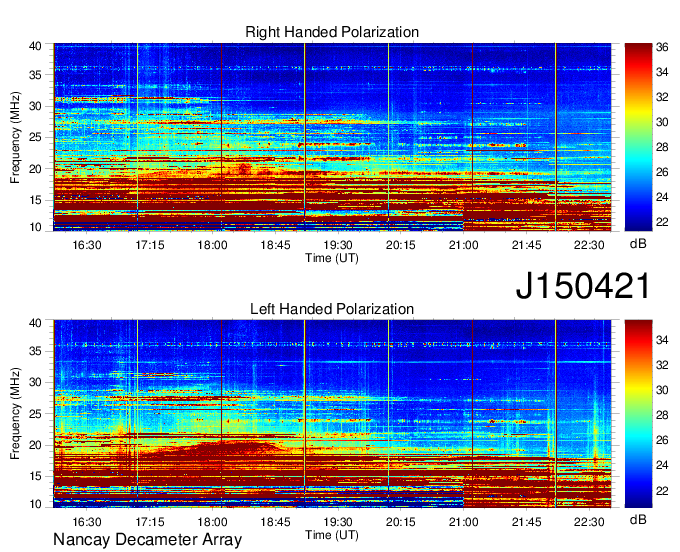This screenshot has width=680, height=552.
Task: Click the 18:00 time tick of the Left Handed plot
Action: tap(212, 522)
